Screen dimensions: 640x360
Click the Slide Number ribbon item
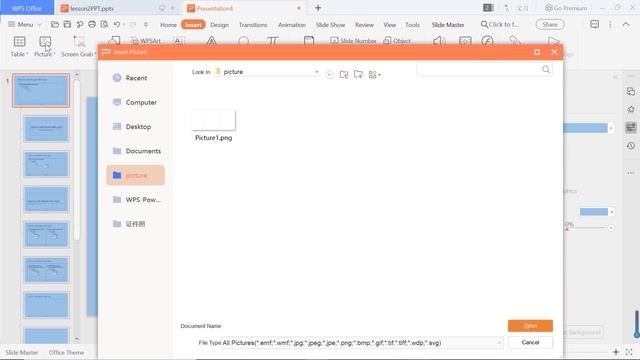click(x=353, y=41)
